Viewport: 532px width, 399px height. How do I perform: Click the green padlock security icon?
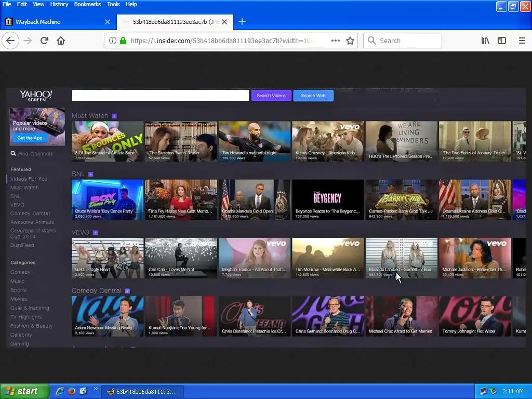pos(123,41)
